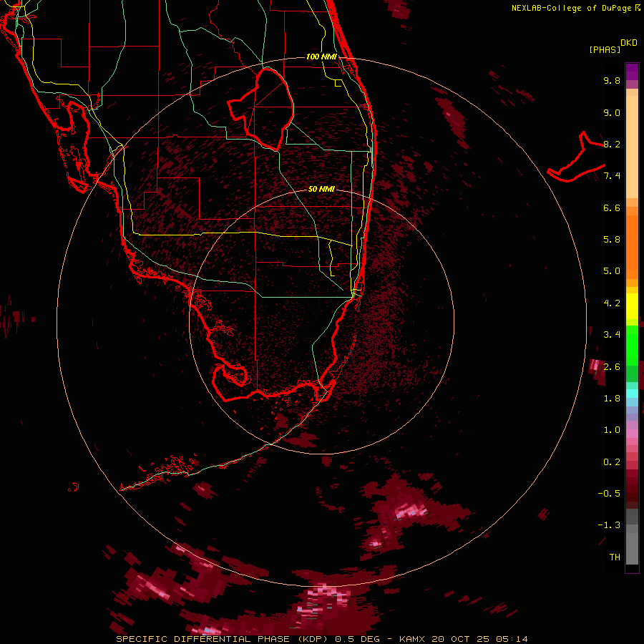Select the pink segment of the color bar
The width and height of the screenshot is (644, 644).
[x=632, y=434]
